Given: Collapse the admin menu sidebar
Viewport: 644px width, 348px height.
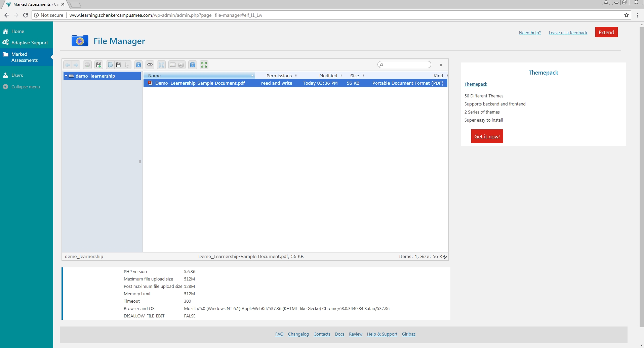Looking at the screenshot, I should pos(26,87).
